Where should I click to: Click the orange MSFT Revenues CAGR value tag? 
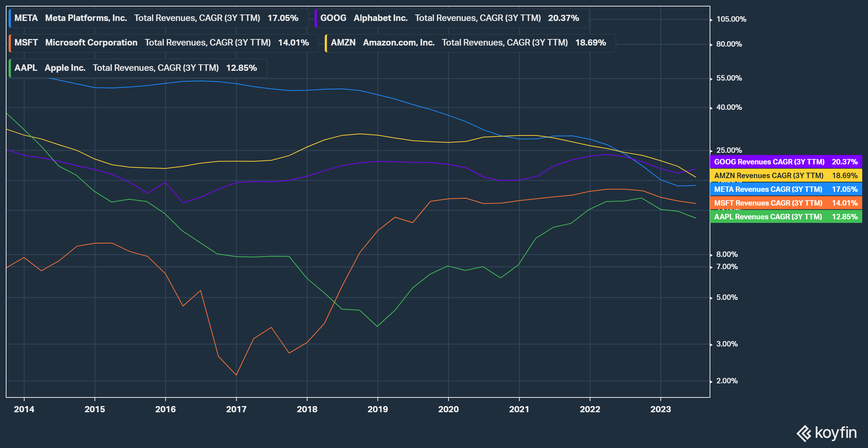[786, 203]
